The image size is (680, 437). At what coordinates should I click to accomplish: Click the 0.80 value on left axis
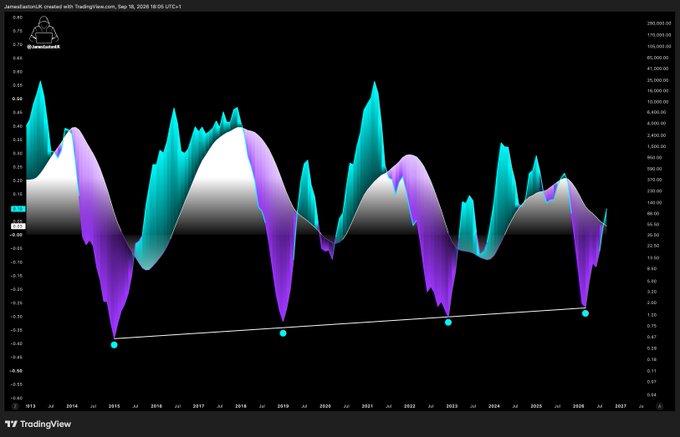pyautogui.click(x=18, y=18)
